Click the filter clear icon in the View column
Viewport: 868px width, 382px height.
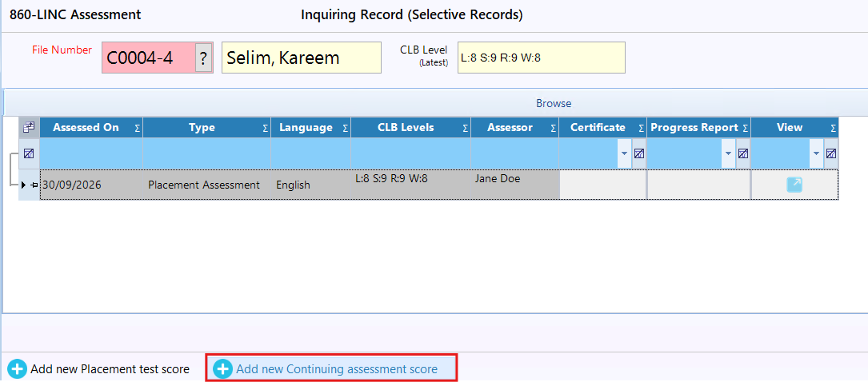click(x=831, y=153)
